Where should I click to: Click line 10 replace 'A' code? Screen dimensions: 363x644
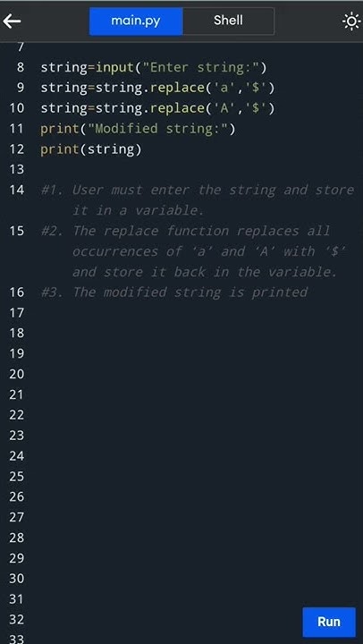pos(157,108)
